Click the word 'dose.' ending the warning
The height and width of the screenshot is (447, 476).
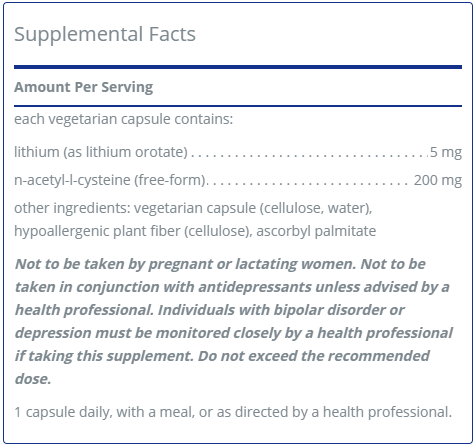[33, 379]
